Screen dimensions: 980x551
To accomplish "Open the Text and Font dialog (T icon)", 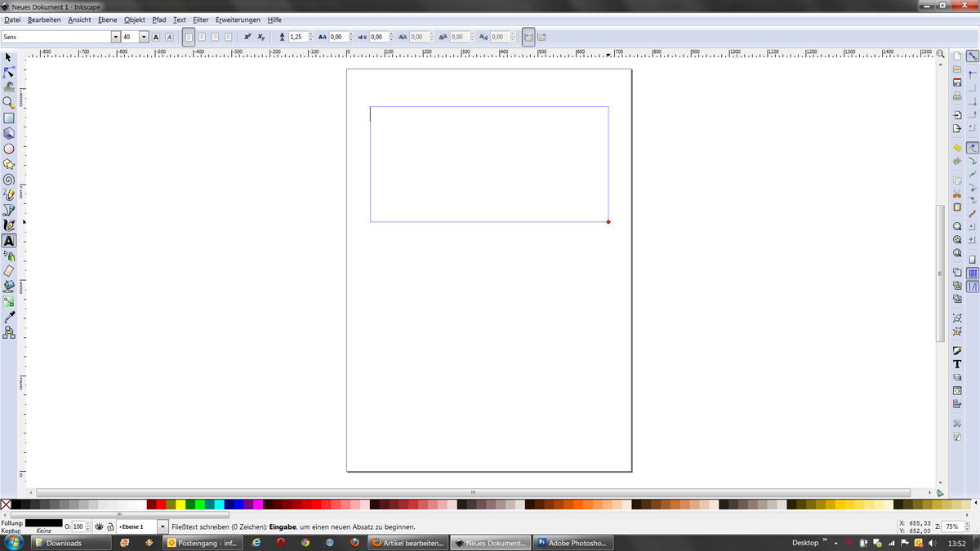I will pos(957,364).
